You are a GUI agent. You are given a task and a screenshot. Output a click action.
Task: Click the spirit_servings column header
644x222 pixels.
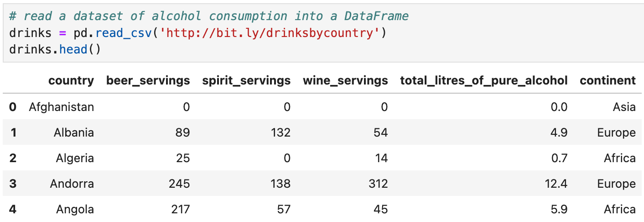pos(246,81)
